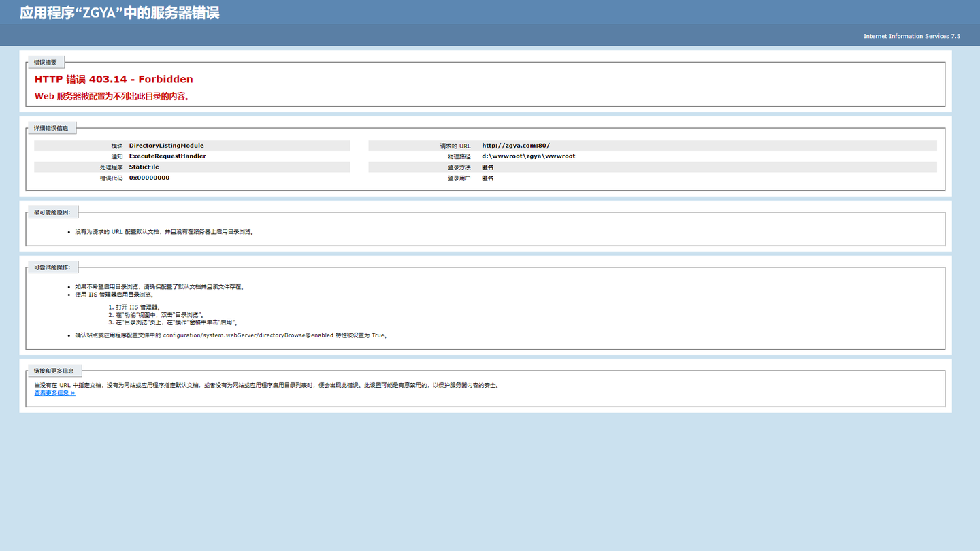Click the 请求的 URL label
The image size is (980, 551).
[455, 146]
